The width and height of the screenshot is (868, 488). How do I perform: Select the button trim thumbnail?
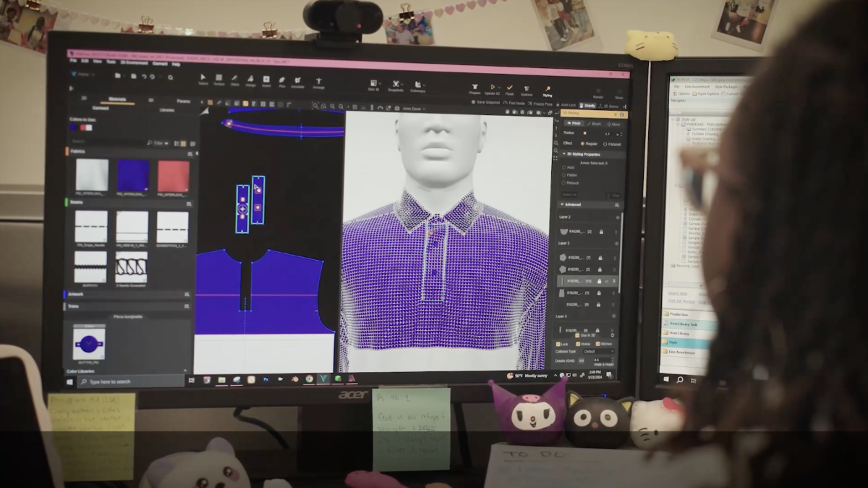point(89,342)
